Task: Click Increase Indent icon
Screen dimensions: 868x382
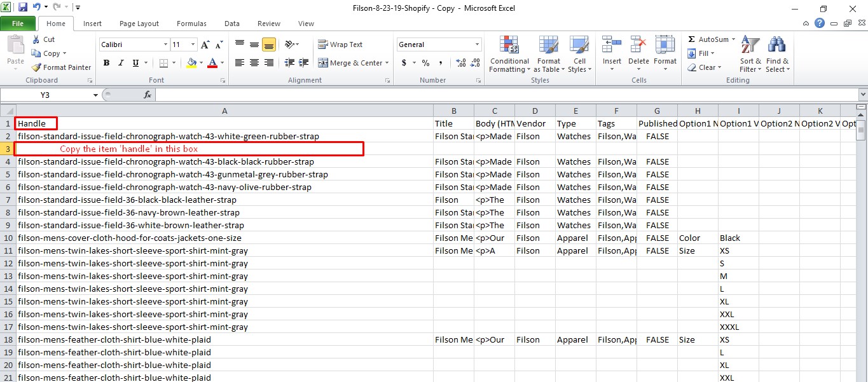Action: point(304,63)
